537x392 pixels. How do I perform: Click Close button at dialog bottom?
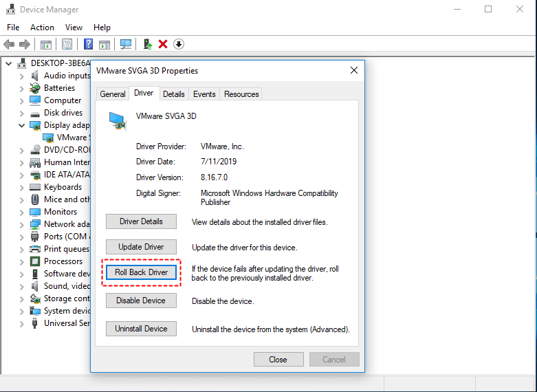pyautogui.click(x=278, y=360)
